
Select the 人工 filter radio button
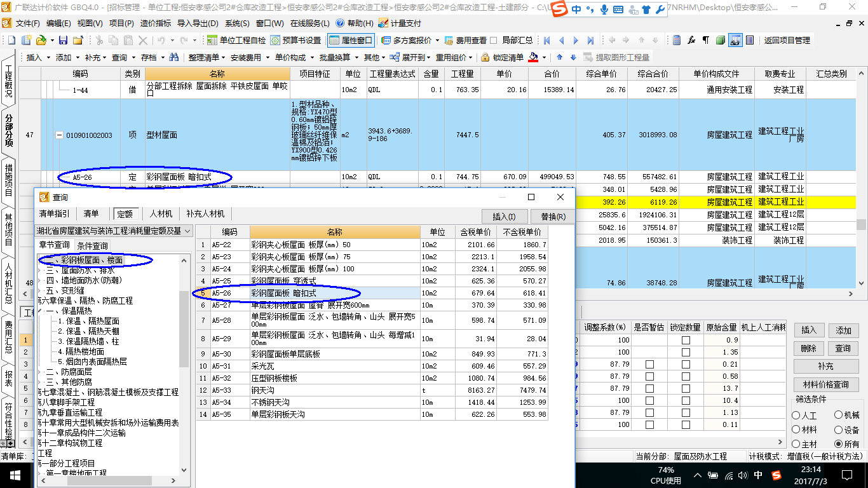pos(796,415)
